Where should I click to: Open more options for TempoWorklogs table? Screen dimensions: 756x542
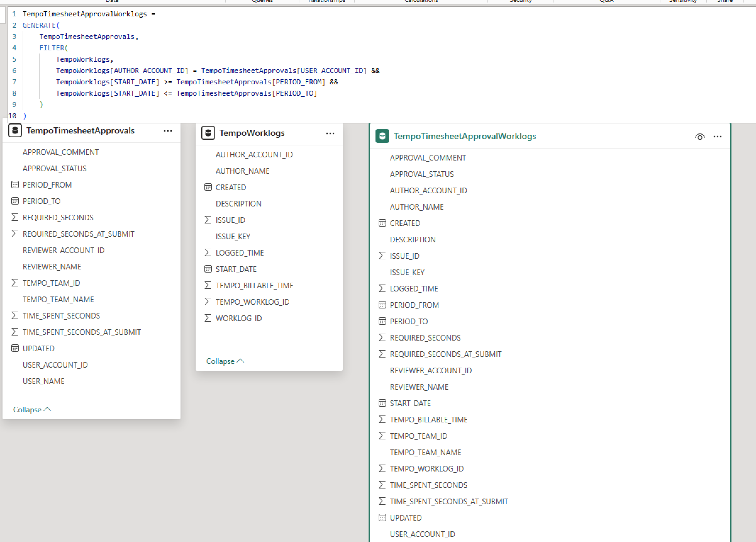tap(330, 133)
